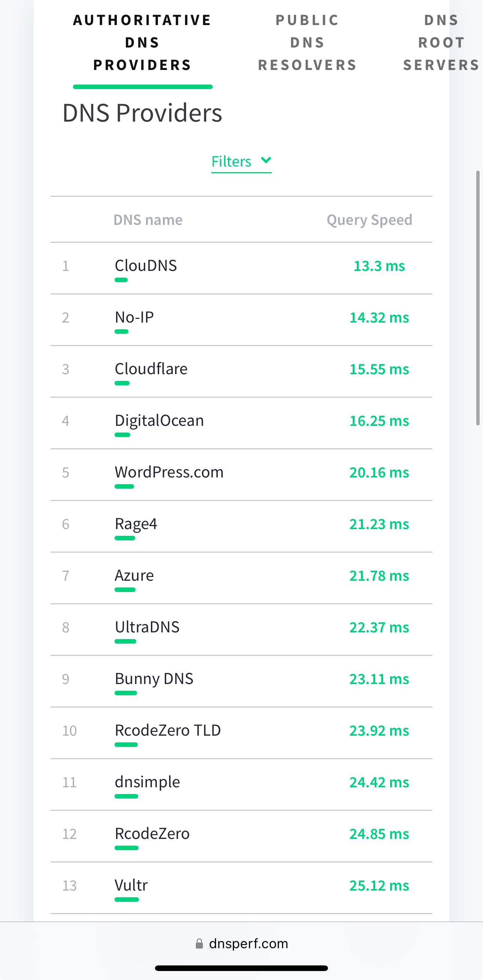Click the lock icon beside dnsperf.com
This screenshot has width=483, height=980.
point(199,943)
